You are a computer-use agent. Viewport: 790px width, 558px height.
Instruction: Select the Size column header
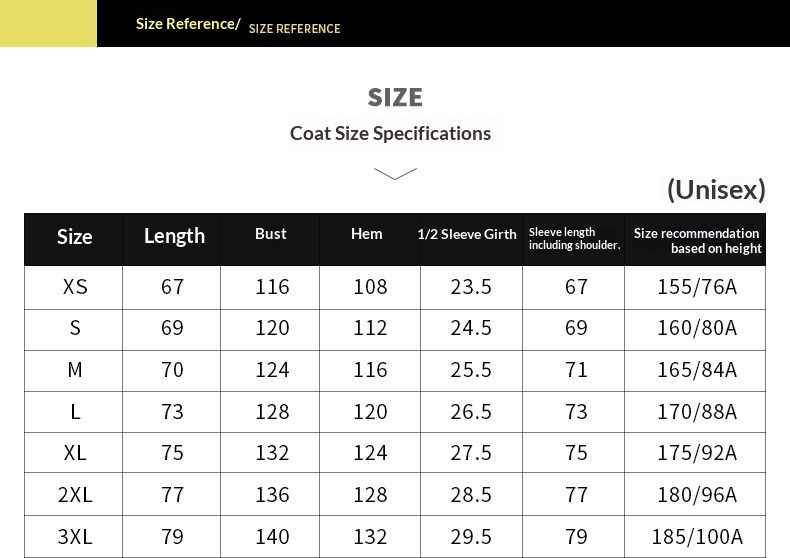(x=74, y=237)
